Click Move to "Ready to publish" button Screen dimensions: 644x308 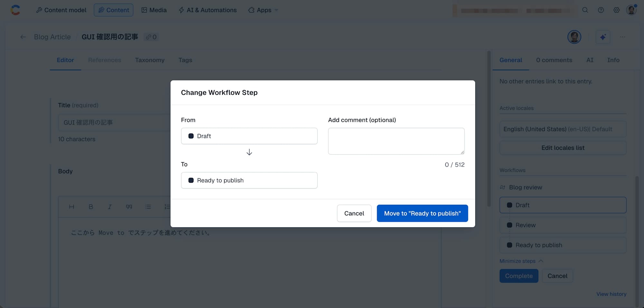[x=422, y=213]
